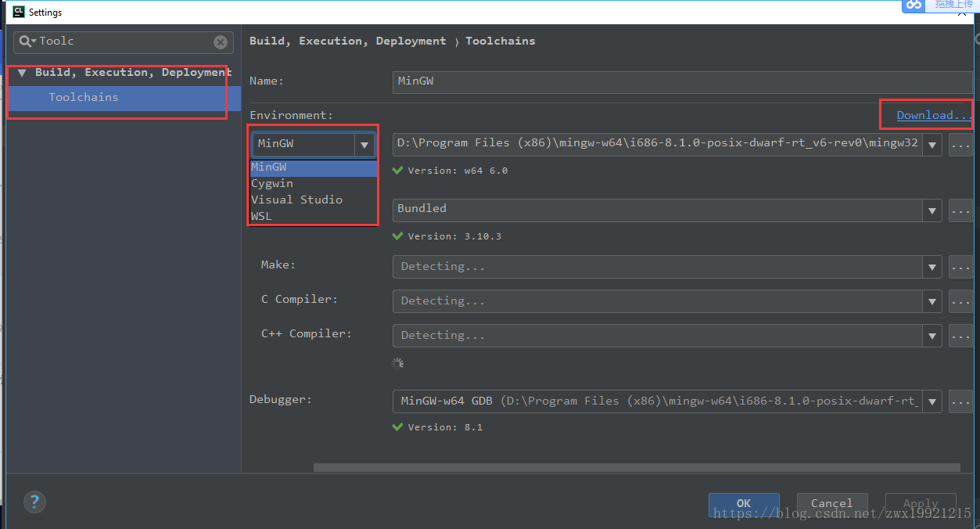The image size is (980, 529).
Task: Browse for Make executable
Action: pos(960,267)
